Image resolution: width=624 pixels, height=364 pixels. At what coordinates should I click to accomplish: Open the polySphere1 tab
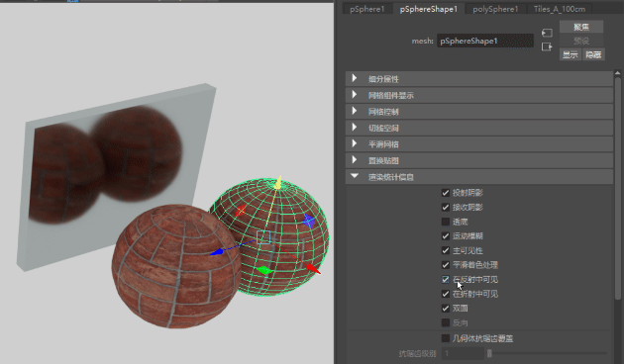click(495, 9)
